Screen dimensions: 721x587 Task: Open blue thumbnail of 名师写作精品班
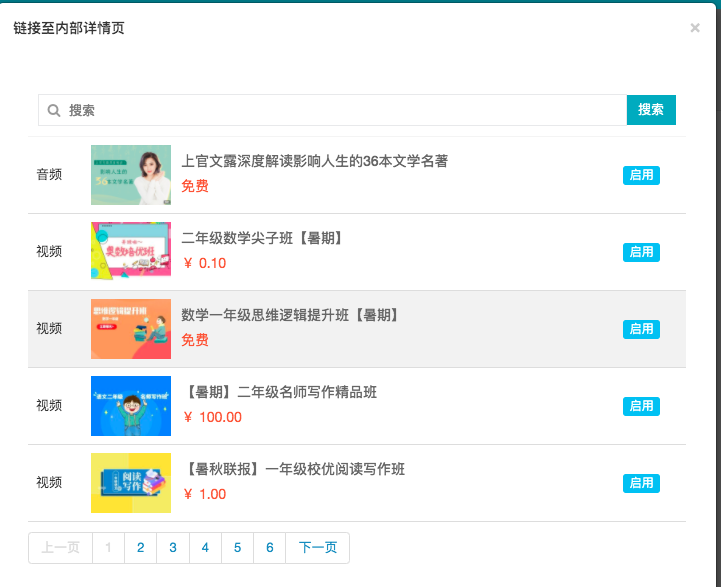pyautogui.click(x=131, y=406)
